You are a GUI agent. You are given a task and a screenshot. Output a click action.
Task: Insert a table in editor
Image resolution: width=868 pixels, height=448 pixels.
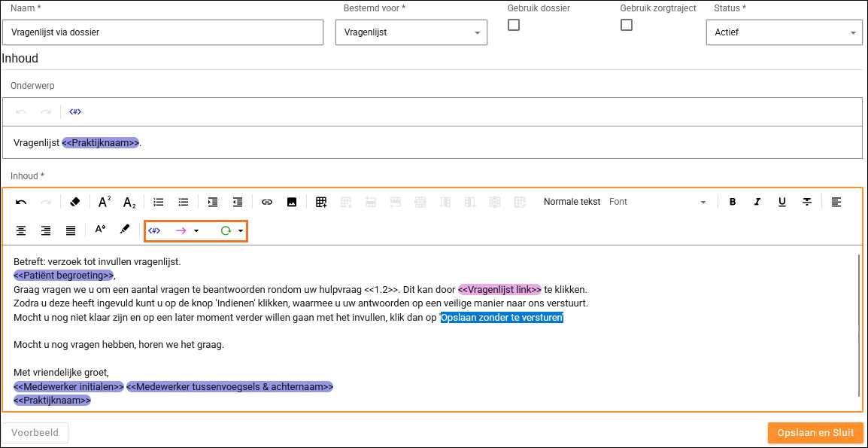321,202
